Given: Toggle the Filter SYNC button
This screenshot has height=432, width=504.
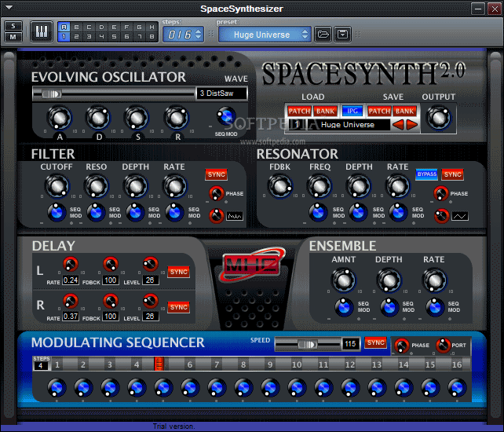Looking at the screenshot, I should point(217,174).
